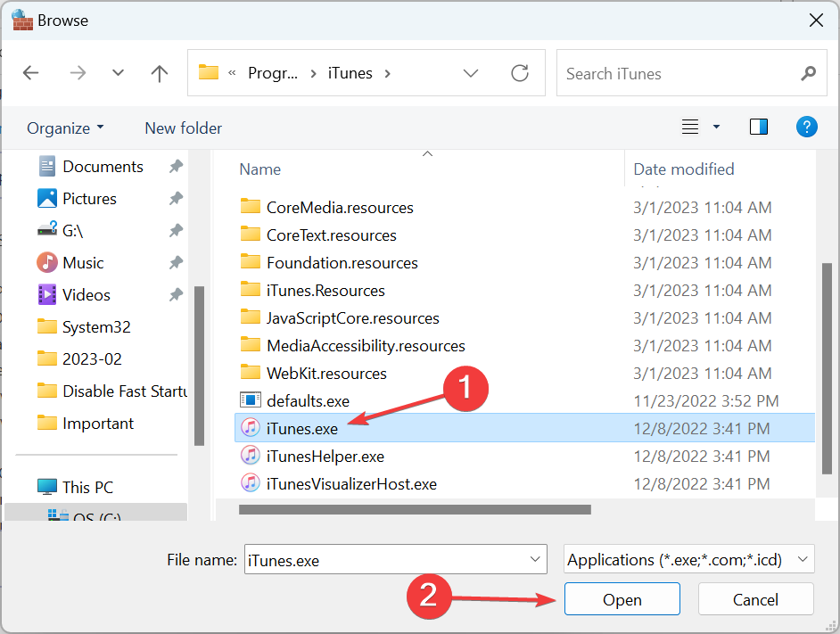Open the 2023-02 sidebar folder
Screen dimensions: 840x634
(92, 359)
